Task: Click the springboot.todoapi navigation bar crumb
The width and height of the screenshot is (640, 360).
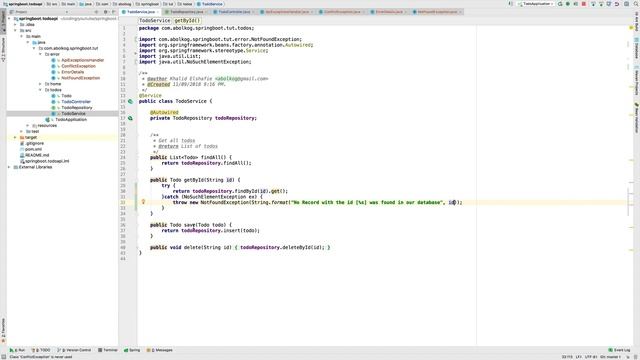Action: [22, 4]
